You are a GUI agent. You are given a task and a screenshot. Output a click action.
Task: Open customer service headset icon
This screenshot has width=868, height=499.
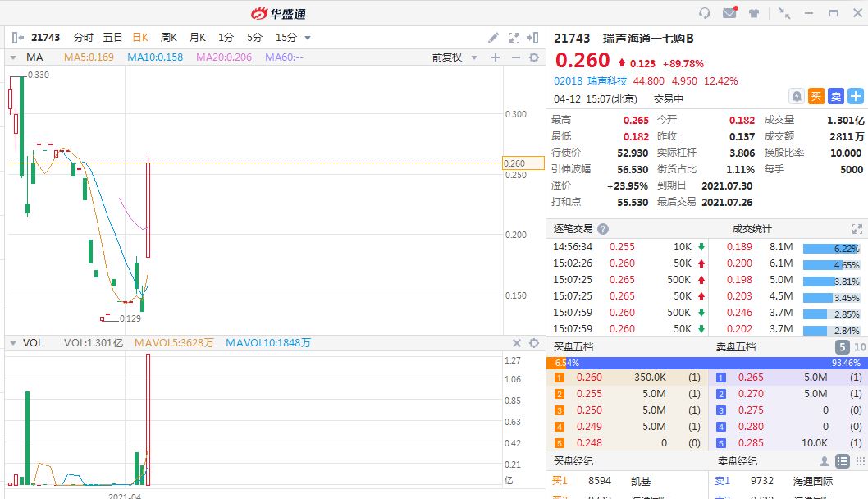pyautogui.click(x=705, y=13)
